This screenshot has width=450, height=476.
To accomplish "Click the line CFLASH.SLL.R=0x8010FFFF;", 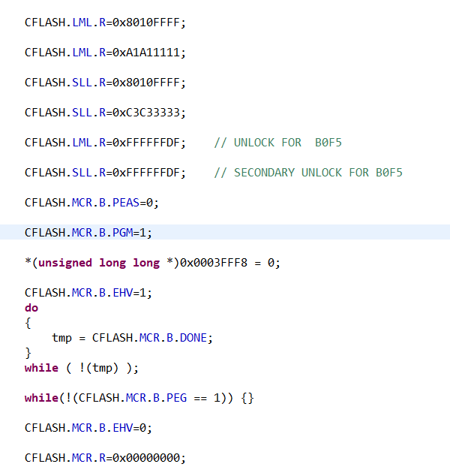I will [105, 83].
